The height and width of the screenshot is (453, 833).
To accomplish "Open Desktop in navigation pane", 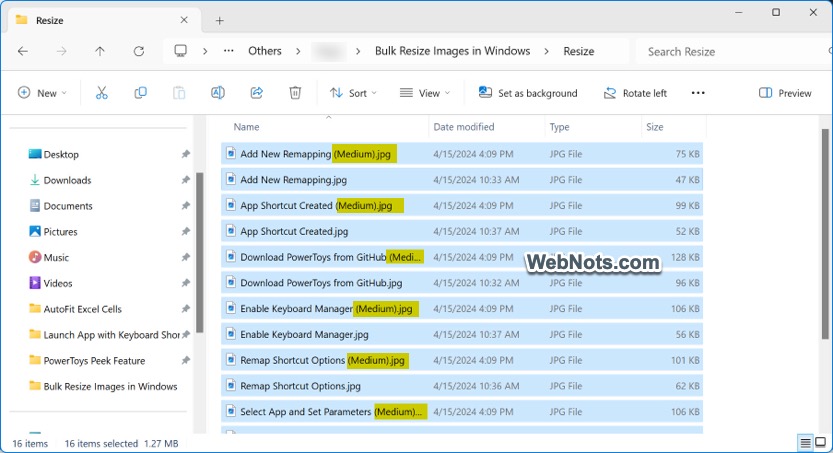I will [x=61, y=155].
